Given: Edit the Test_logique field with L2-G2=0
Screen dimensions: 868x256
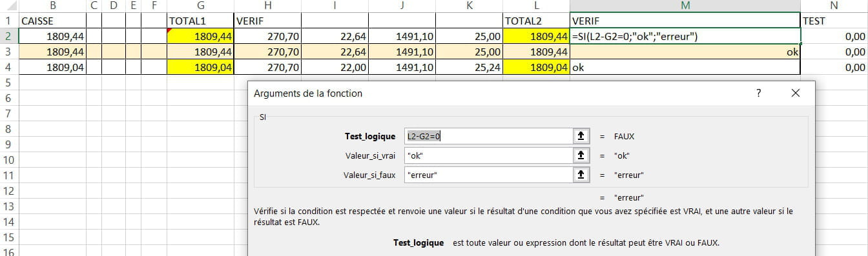Looking at the screenshot, I should tap(488, 136).
